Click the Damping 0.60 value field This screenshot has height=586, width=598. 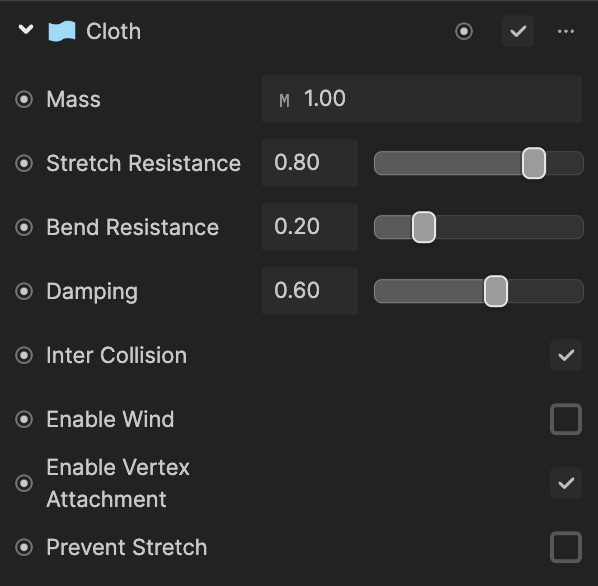tap(310, 291)
